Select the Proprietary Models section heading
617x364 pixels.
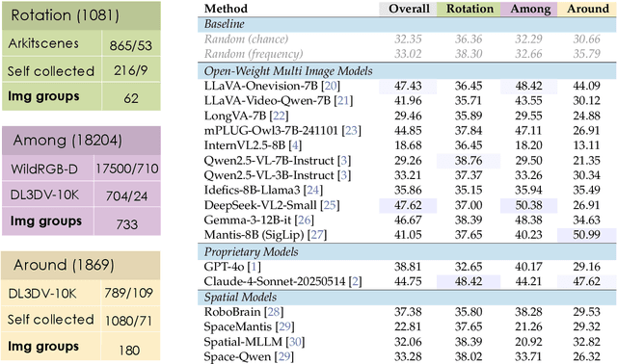[x=251, y=252]
